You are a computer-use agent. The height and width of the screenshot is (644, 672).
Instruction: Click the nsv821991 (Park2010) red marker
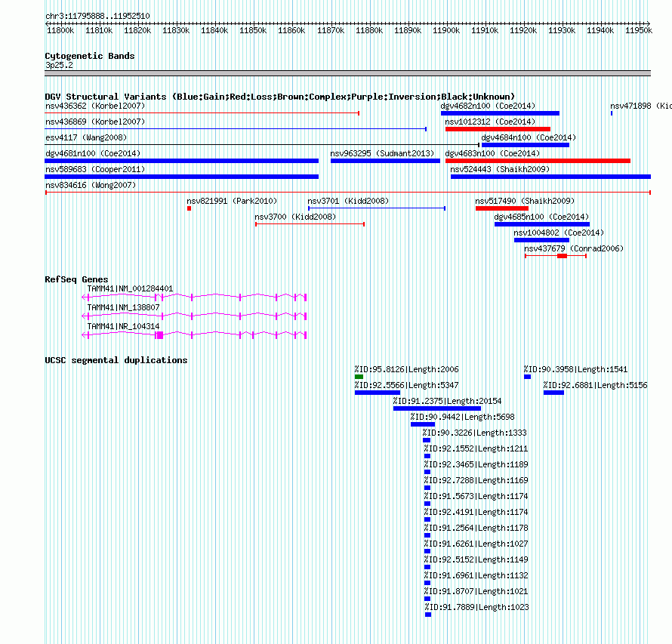click(x=189, y=208)
